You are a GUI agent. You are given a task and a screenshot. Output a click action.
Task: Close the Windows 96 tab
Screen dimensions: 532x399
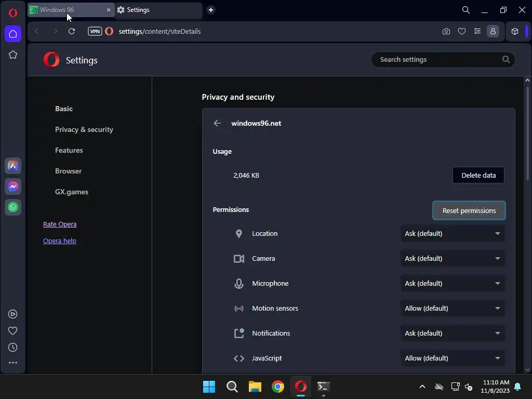[109, 10]
